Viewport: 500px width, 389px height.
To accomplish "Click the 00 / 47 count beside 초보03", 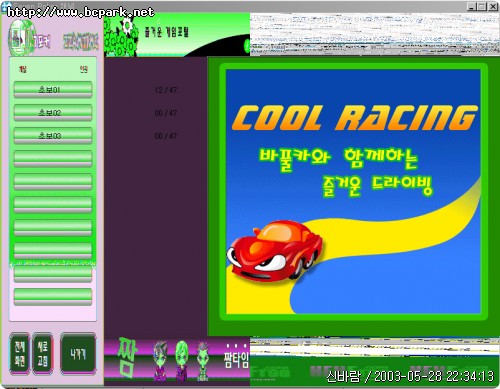I will (166, 136).
